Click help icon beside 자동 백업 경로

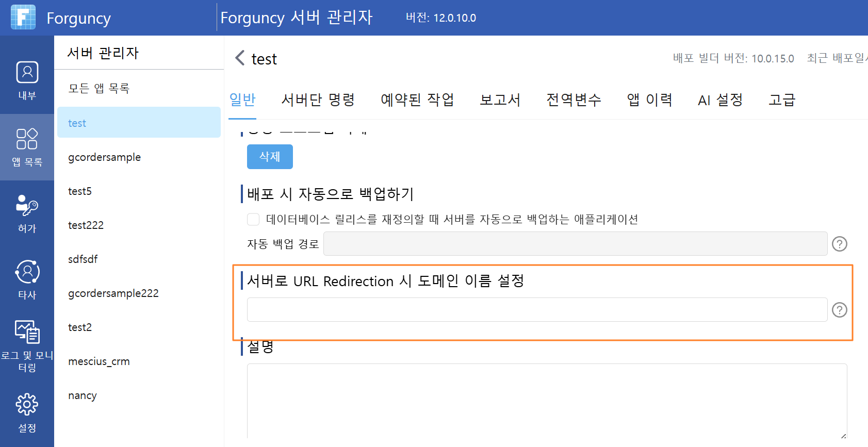coord(840,244)
